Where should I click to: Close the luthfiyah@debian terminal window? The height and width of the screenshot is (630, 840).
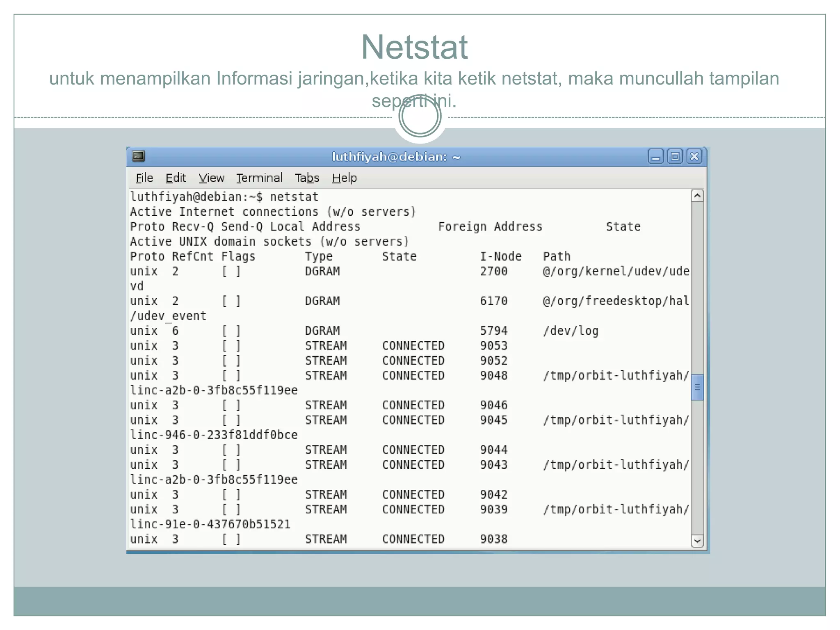coord(694,157)
